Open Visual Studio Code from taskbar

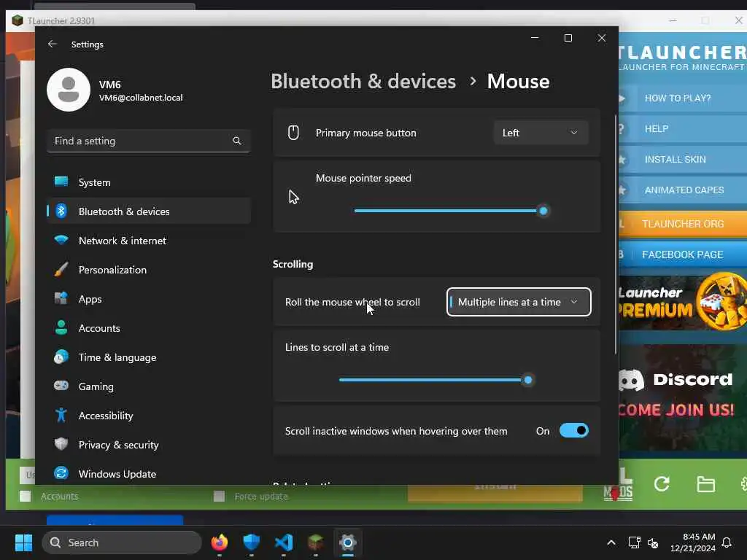click(x=284, y=542)
